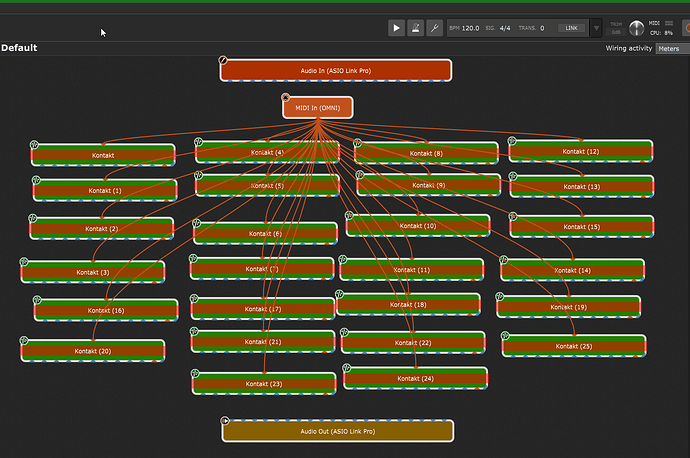This screenshot has width=690, height=458.
Task: Select the Kontakt (20) plugin block
Action: pos(93,351)
